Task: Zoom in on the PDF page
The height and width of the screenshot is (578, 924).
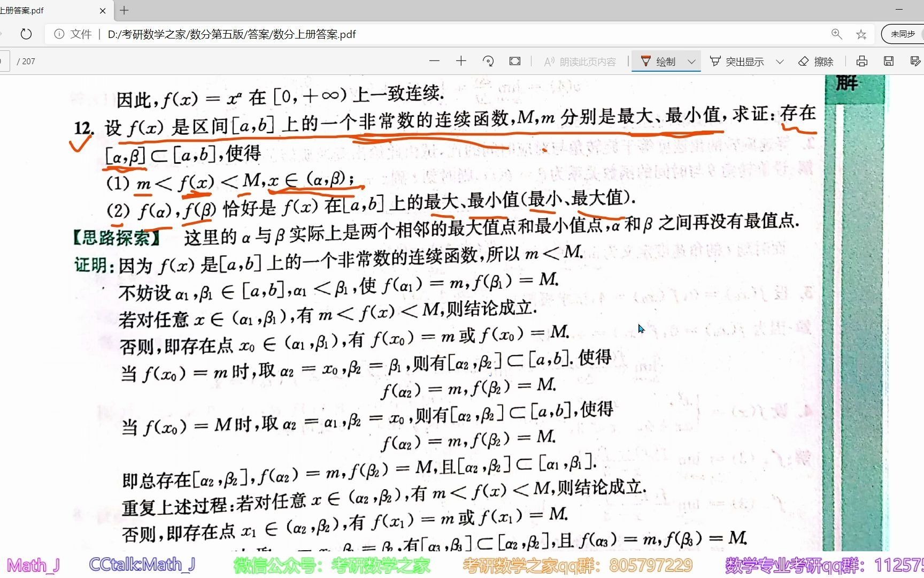Action: coord(460,61)
